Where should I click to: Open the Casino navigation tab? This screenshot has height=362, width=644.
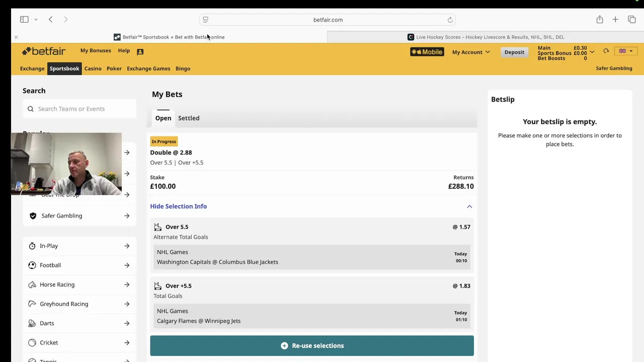(x=93, y=68)
